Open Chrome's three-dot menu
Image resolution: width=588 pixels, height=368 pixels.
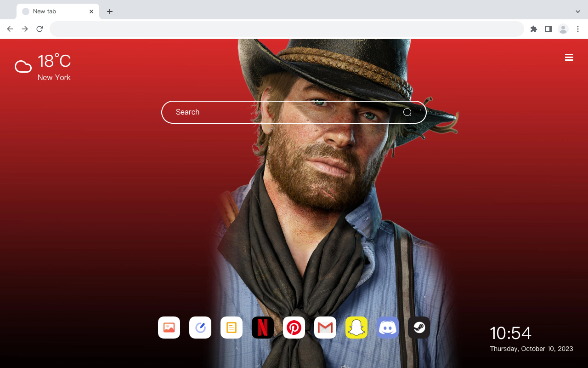pos(578,29)
